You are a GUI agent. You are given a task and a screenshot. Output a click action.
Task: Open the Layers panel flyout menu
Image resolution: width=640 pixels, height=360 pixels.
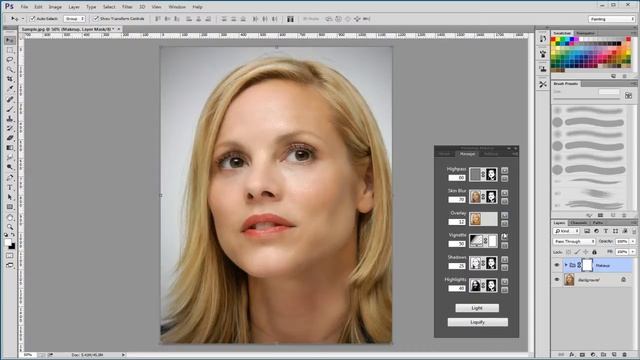(x=633, y=223)
